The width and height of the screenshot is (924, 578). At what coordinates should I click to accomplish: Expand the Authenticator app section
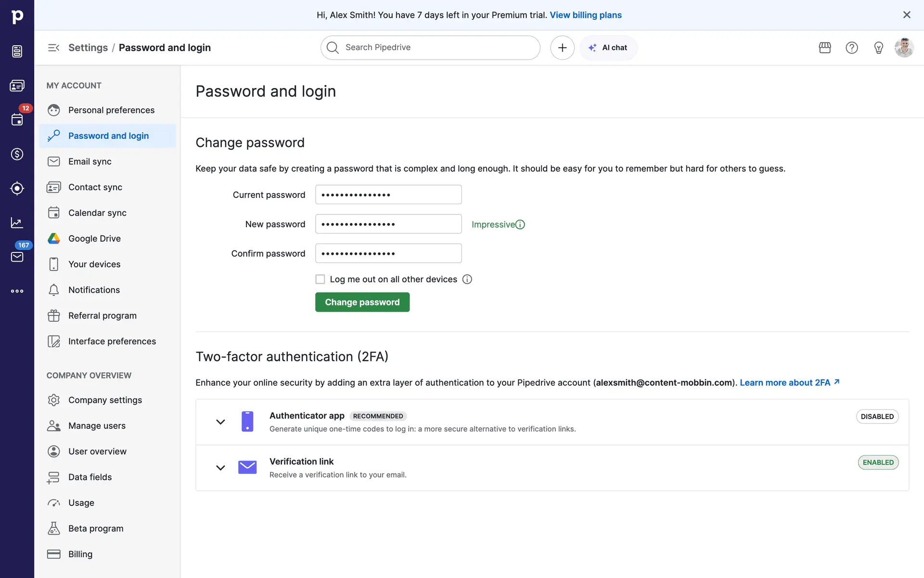[220, 422]
